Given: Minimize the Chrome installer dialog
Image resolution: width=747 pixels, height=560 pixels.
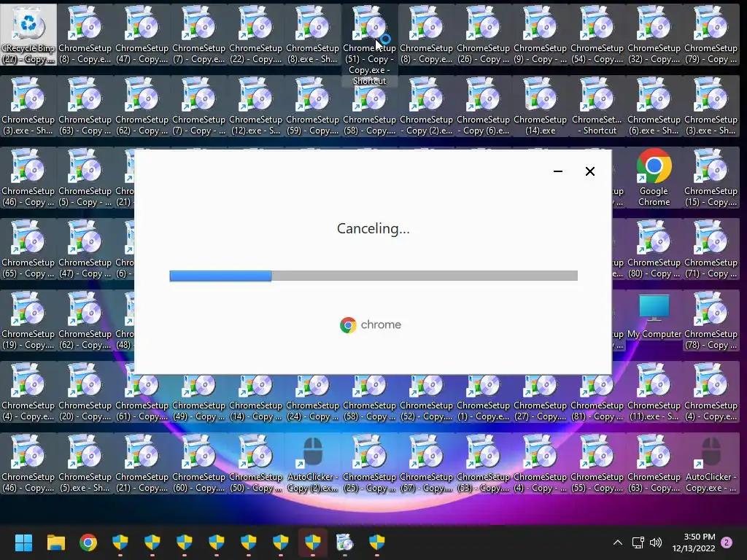Looking at the screenshot, I should (558, 171).
